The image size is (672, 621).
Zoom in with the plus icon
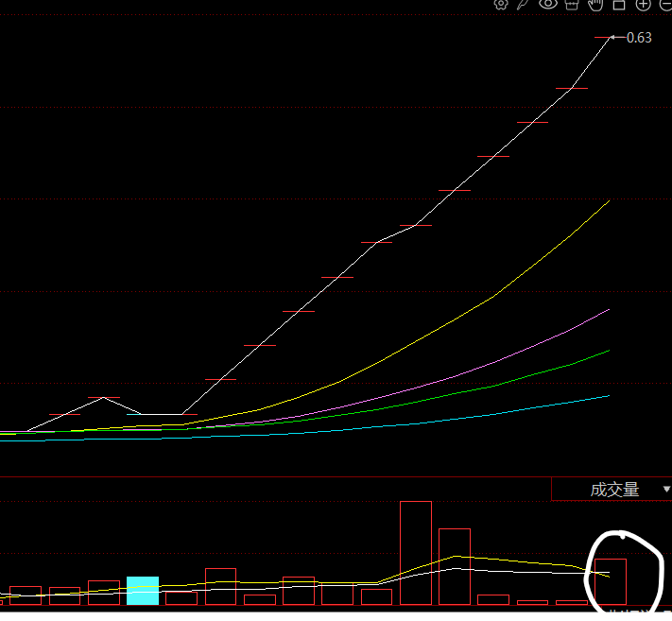643,5
